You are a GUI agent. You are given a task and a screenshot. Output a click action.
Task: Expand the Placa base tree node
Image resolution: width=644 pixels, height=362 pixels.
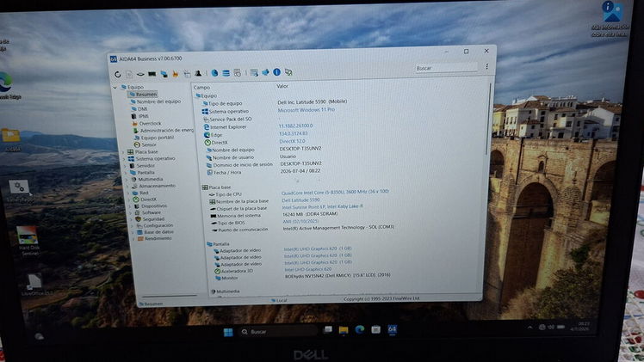pyautogui.click(x=123, y=152)
